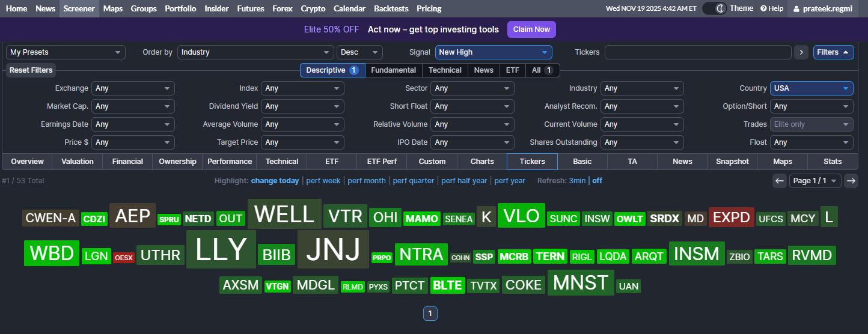This screenshot has height=334, width=868.
Task: Select the Overview view tab
Action: tap(27, 162)
